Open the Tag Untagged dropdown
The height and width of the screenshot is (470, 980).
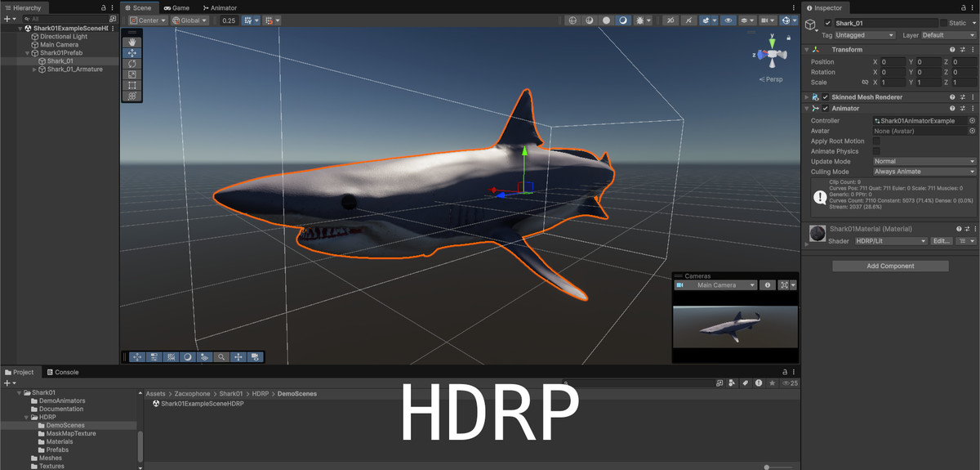click(x=866, y=35)
